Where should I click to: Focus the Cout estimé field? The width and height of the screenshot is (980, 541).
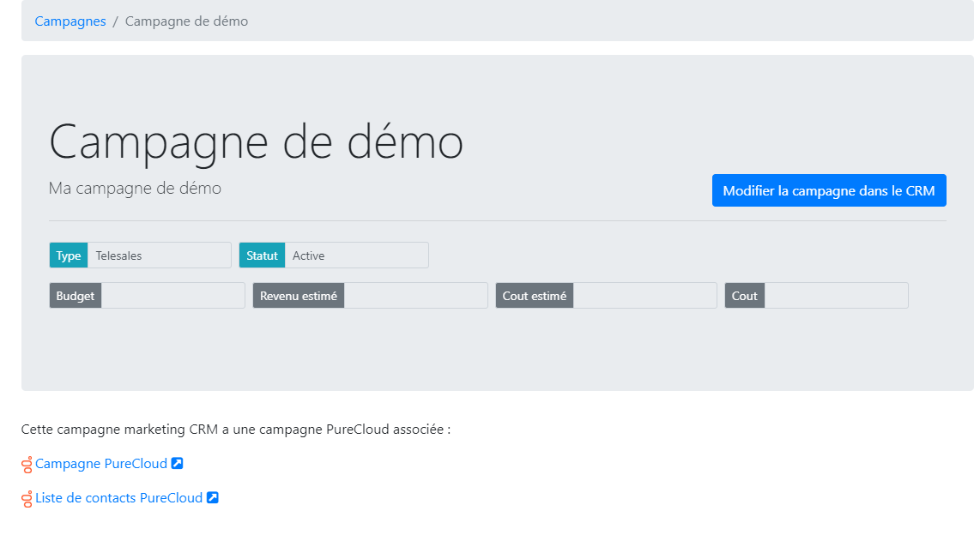pos(644,296)
